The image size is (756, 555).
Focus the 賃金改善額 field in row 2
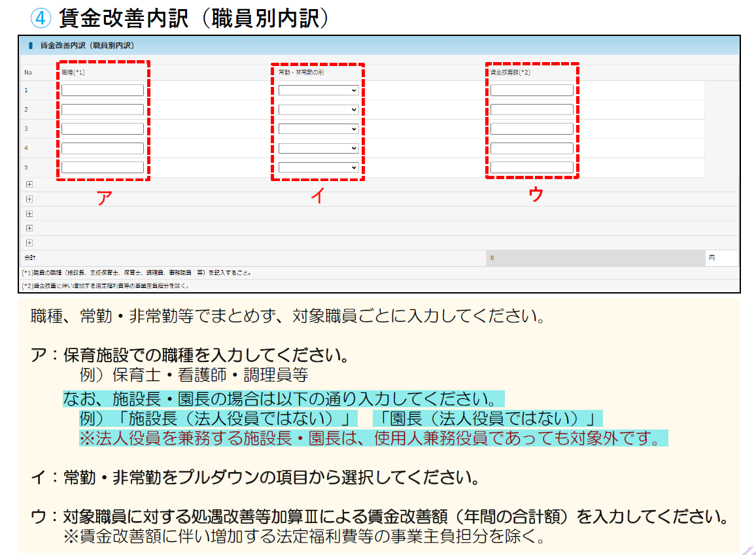[532, 110]
